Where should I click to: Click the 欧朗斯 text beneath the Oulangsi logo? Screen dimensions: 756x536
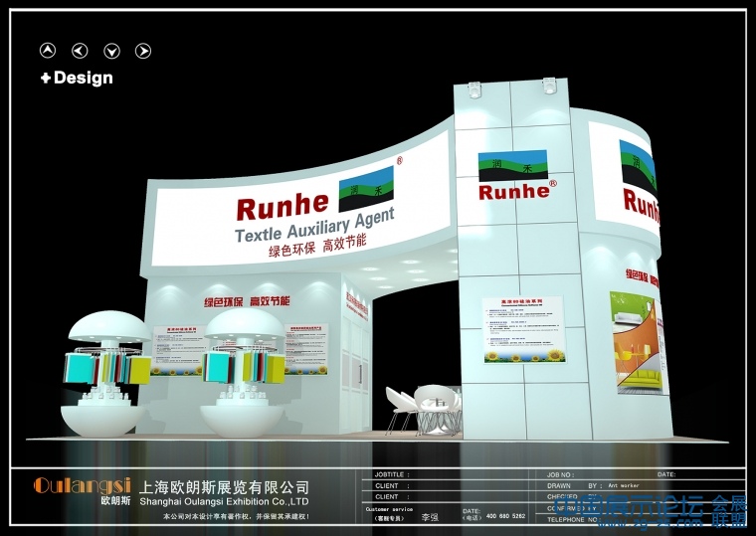coord(115,501)
